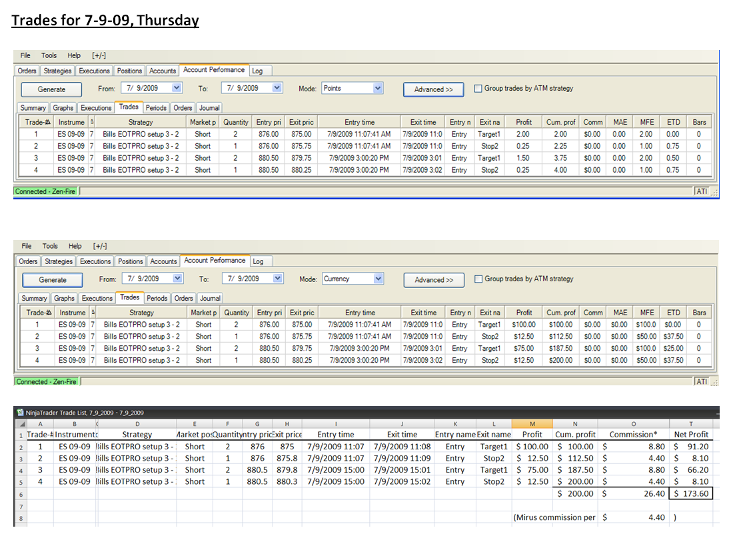Click Connected - Zen-Fire status in Currency window
The image size is (739, 560).
point(46,382)
